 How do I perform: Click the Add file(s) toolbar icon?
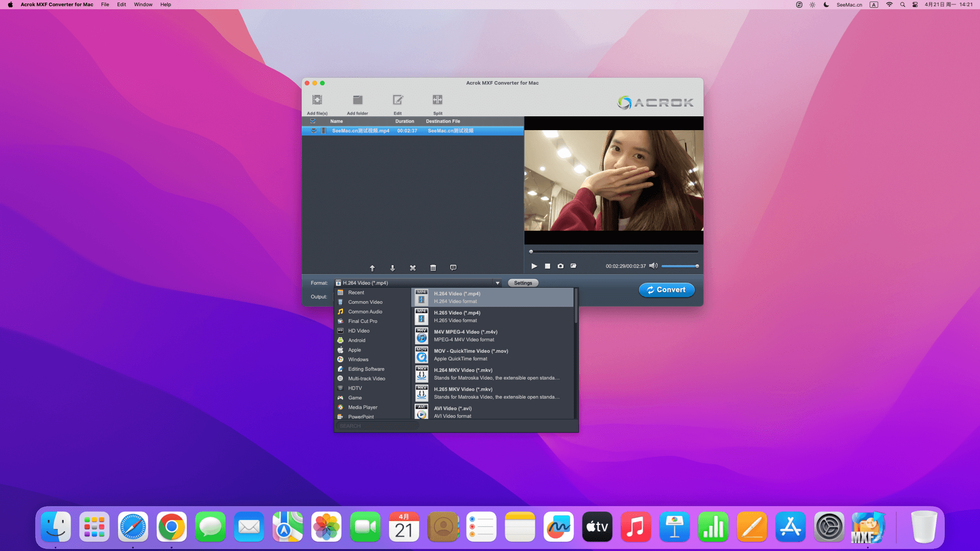click(x=317, y=100)
